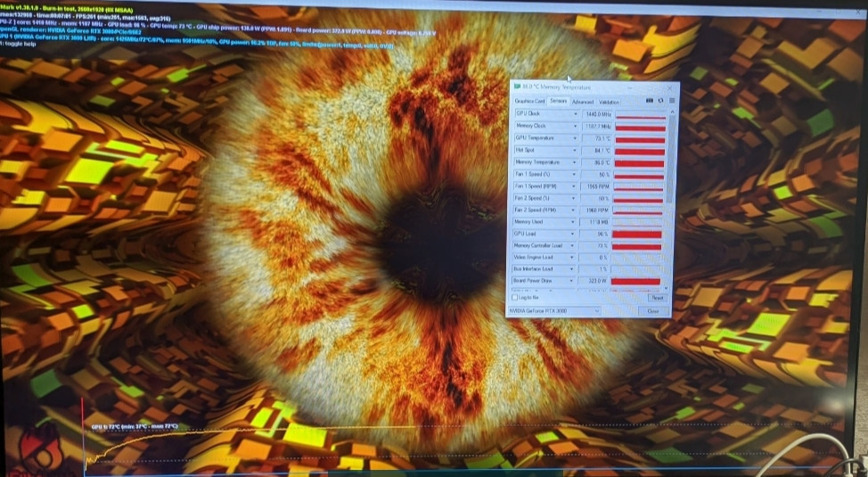This screenshot has width=868, height=477.
Task: Open the GPU Load sensor dropdown
Action: click(572, 234)
